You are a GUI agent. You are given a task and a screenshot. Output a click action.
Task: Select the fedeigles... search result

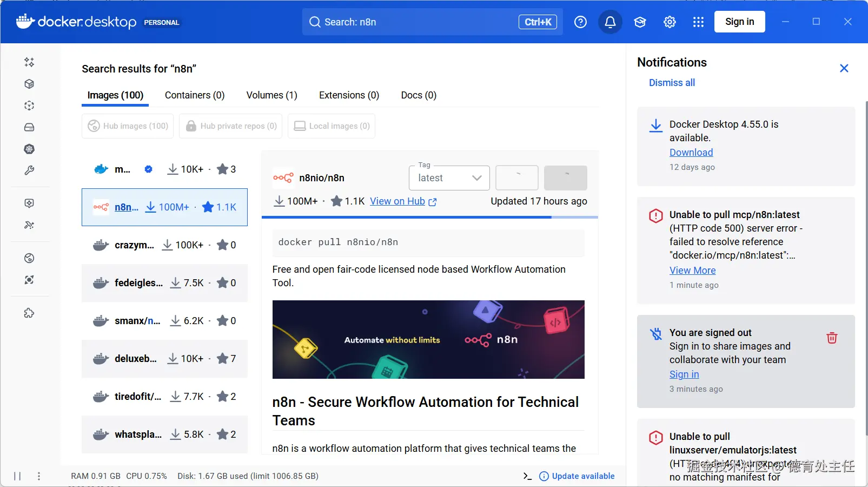point(165,283)
